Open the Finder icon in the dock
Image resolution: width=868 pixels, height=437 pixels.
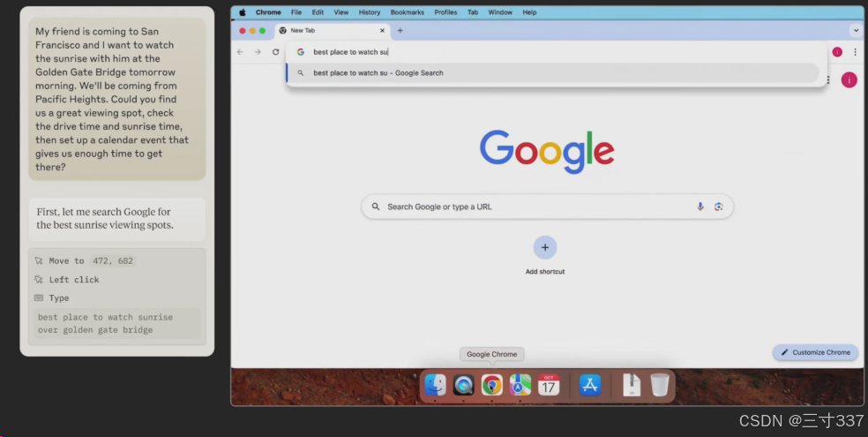pyautogui.click(x=435, y=385)
